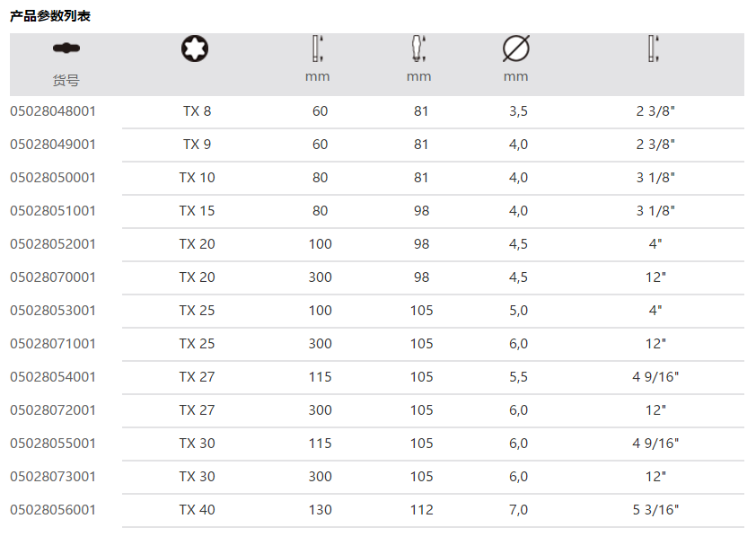
Task: Click the Torx star profile icon
Action: [x=195, y=48]
